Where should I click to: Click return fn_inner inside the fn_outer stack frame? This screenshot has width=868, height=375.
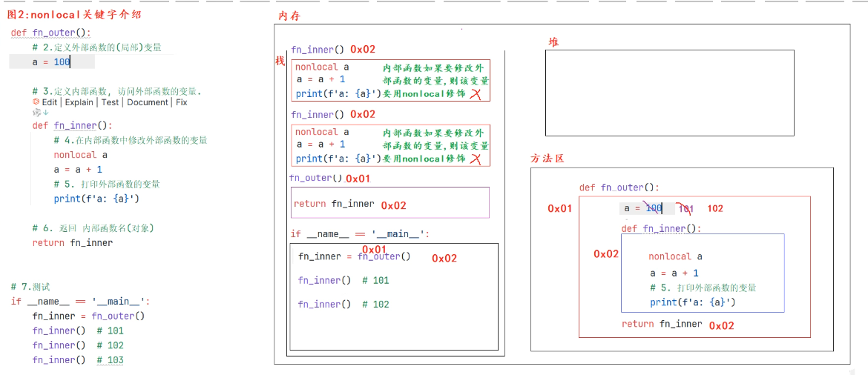pyautogui.click(x=334, y=204)
